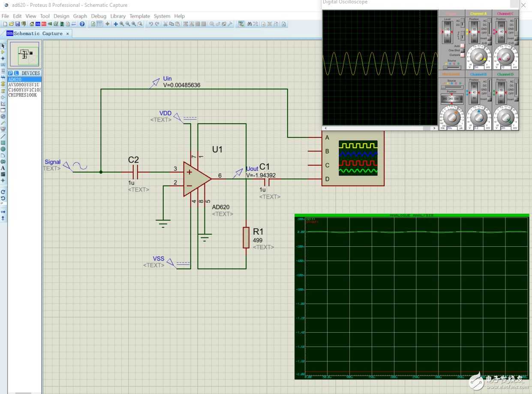532x394 pixels.
Task: Click the L library button in device pane
Action: [x=16, y=73]
